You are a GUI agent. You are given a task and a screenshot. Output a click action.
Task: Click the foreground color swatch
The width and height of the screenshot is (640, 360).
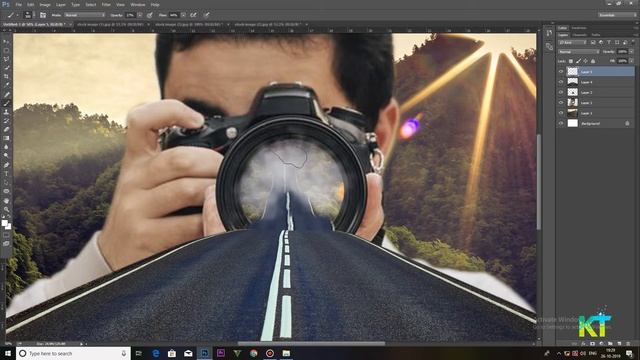click(4, 223)
